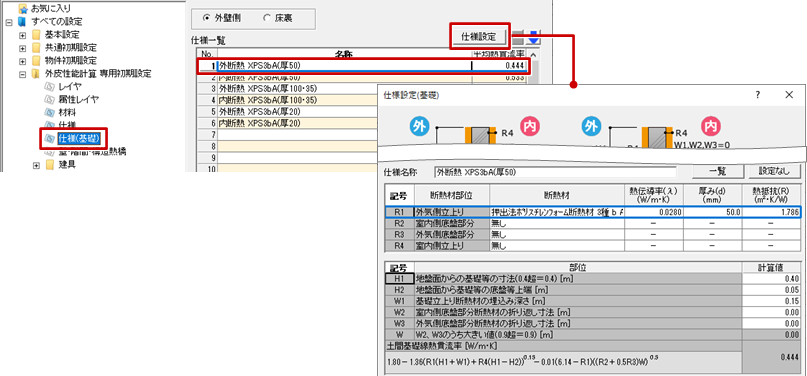Click the 建具 folder icon

click(50, 165)
